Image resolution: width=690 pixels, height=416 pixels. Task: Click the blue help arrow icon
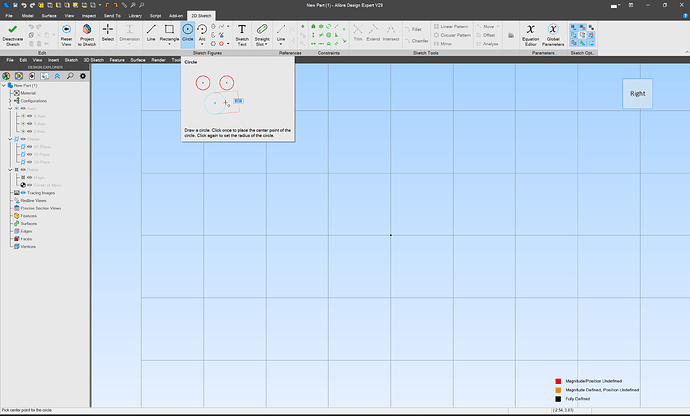685,15
